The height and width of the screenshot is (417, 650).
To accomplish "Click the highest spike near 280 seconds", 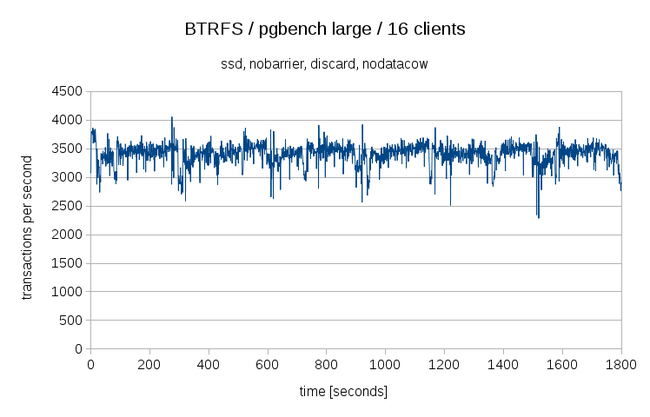I will coord(172,117).
